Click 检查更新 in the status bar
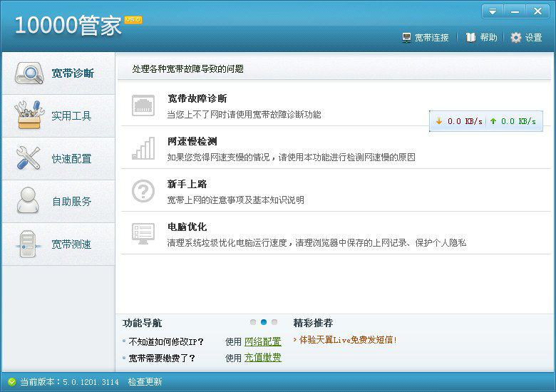This screenshot has height=392, width=556. coord(145,382)
